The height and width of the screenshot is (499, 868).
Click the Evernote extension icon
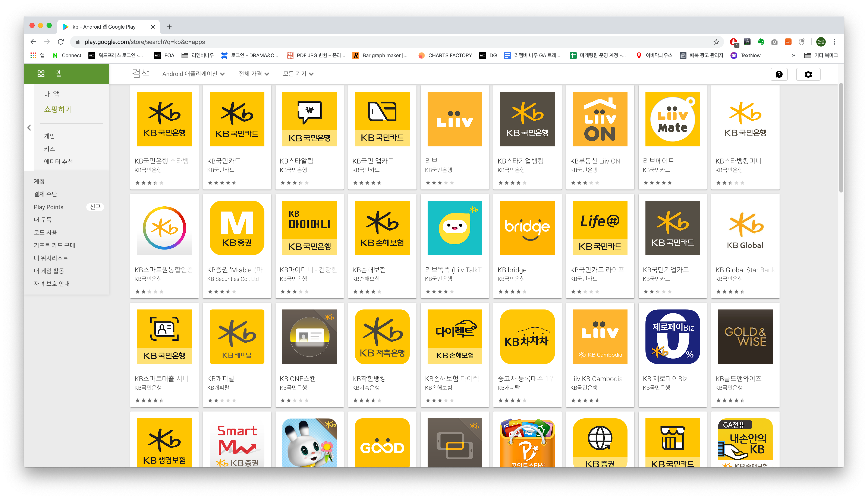(761, 42)
